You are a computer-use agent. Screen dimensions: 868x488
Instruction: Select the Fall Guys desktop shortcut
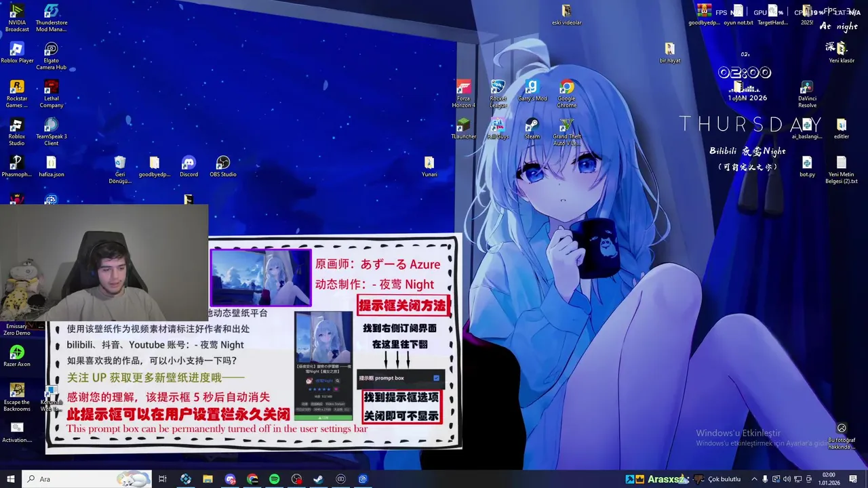pyautogui.click(x=498, y=129)
